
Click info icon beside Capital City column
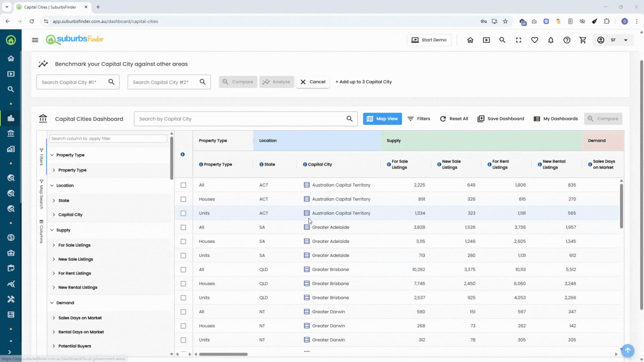[x=305, y=164]
